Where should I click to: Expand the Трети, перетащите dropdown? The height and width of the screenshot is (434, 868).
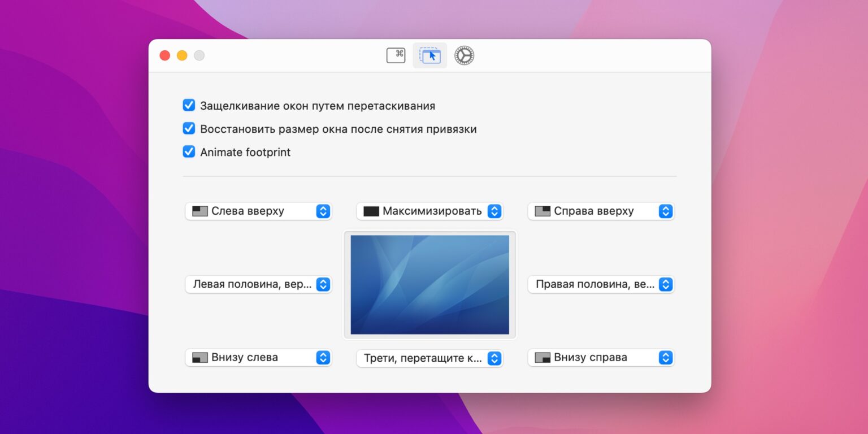coord(494,358)
